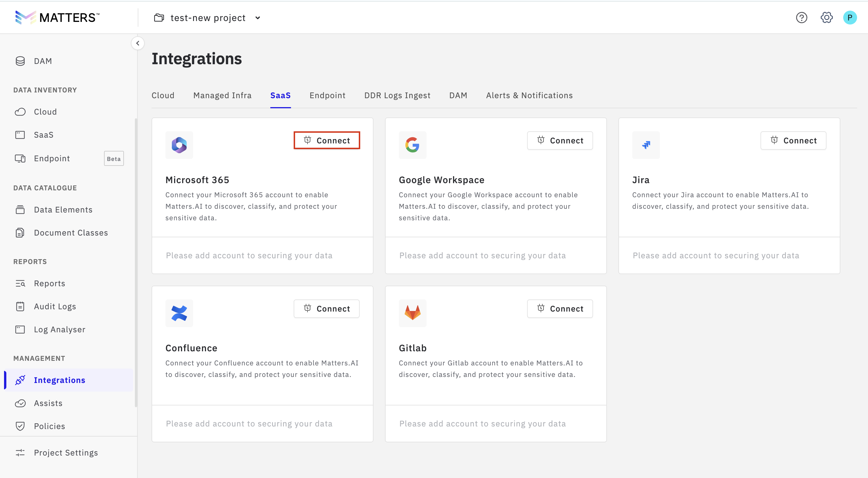Click the test-new project name
Screen dimensions: 868x478
pyautogui.click(x=208, y=18)
